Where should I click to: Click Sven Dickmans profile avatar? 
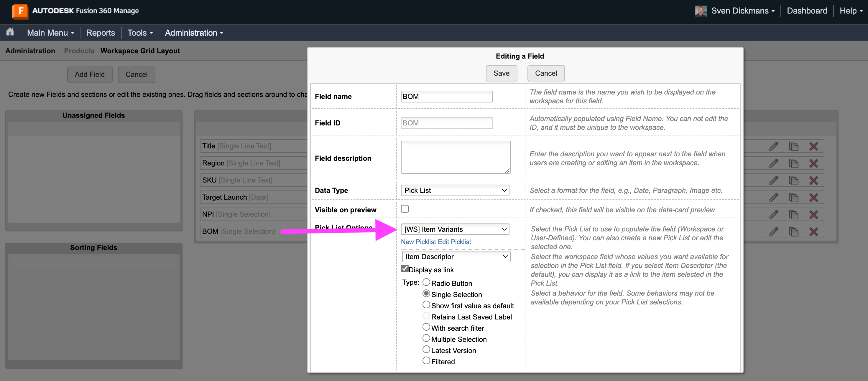click(x=701, y=11)
